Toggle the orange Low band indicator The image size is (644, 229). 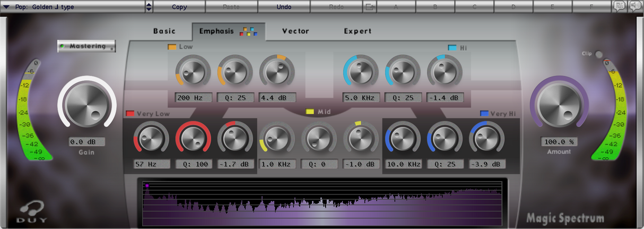coord(172,47)
